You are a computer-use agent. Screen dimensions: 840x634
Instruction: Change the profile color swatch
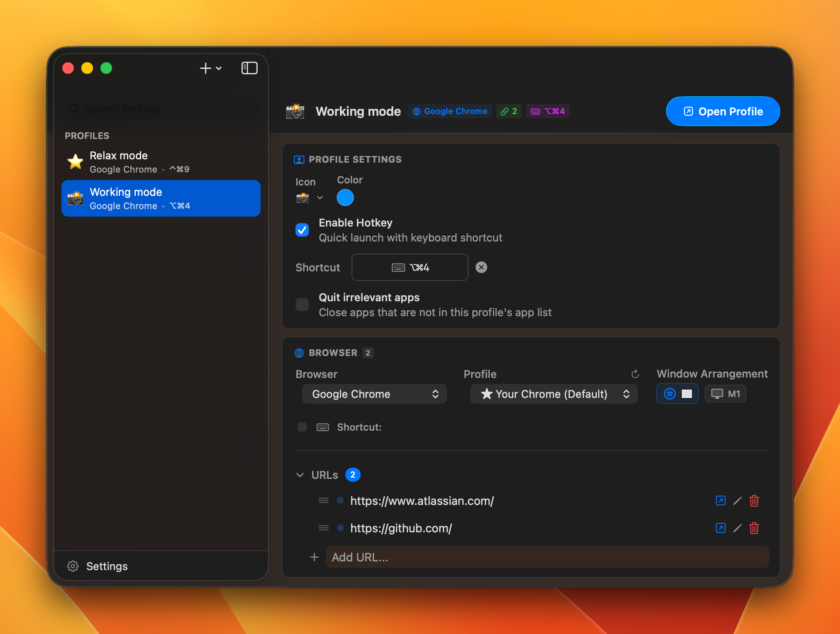pos(345,198)
